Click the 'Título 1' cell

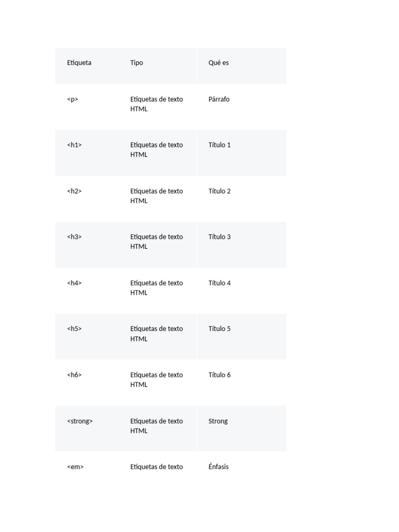tap(219, 145)
